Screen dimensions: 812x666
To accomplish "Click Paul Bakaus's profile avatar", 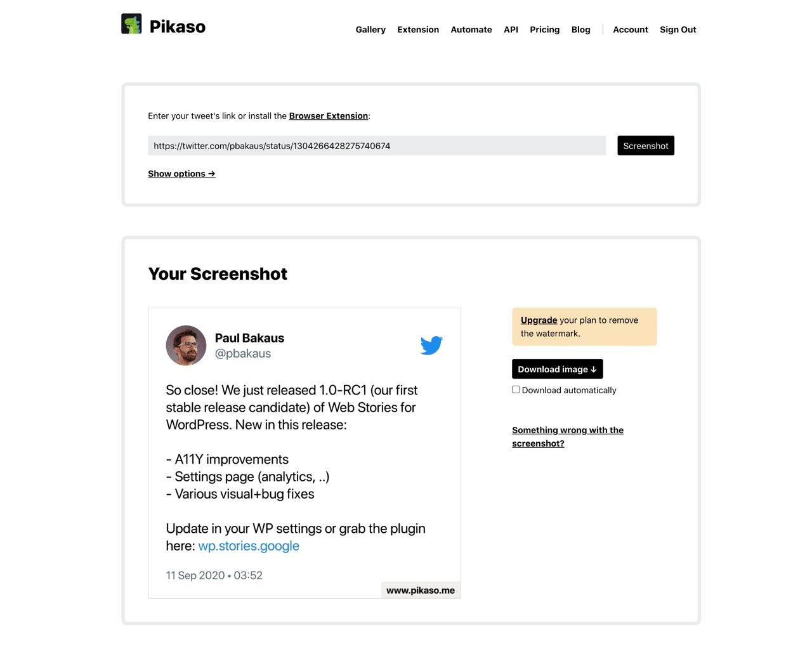I will (x=186, y=346).
